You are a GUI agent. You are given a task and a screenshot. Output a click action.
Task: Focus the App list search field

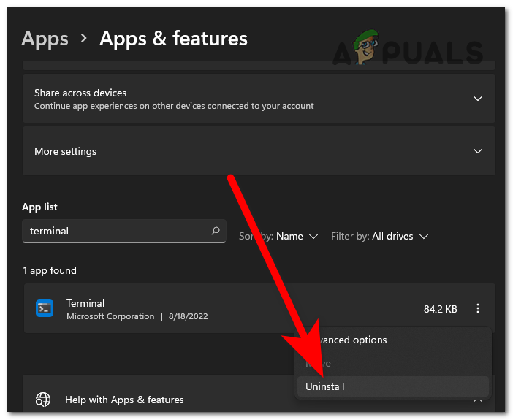[x=117, y=231]
